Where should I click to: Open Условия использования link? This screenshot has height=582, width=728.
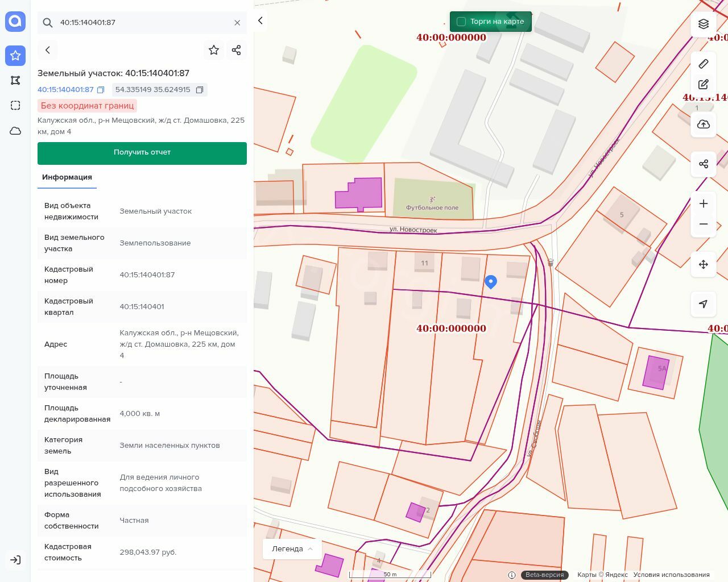(671, 575)
